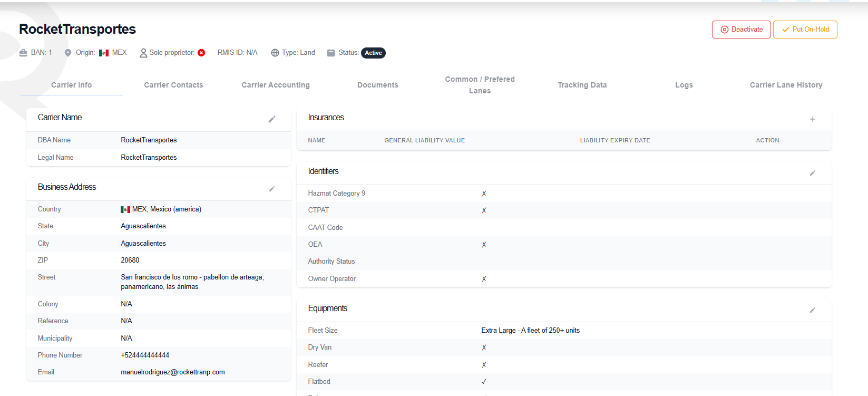Click the Type globe icon
This screenshot has height=396, width=868.
pos(275,53)
